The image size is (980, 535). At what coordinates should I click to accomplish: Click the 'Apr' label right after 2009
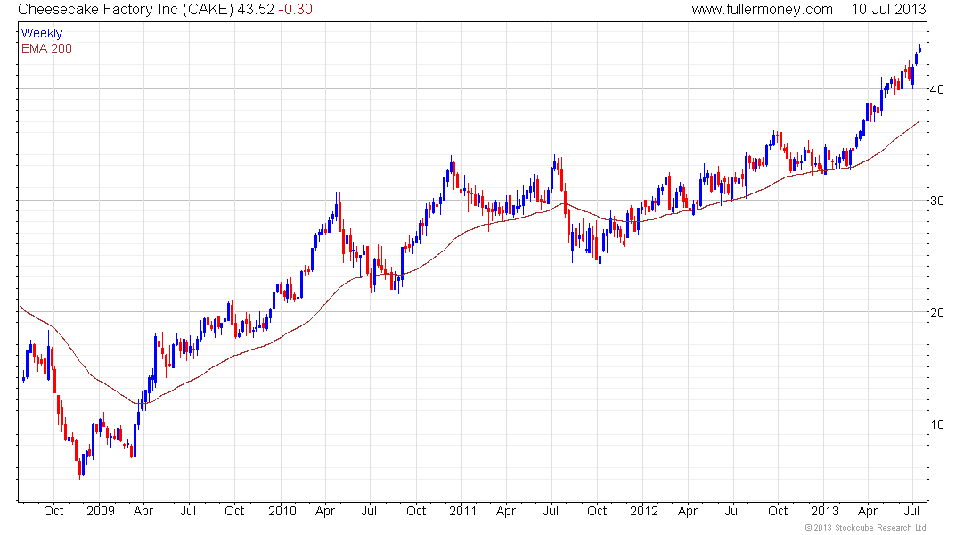[143, 511]
